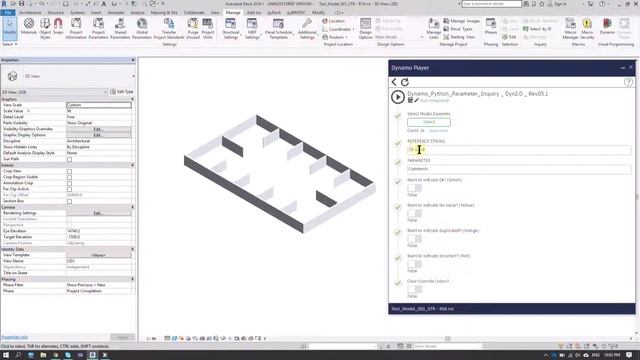Open Project Parameters
Viewport: 640px width, 360px height.
click(98, 28)
